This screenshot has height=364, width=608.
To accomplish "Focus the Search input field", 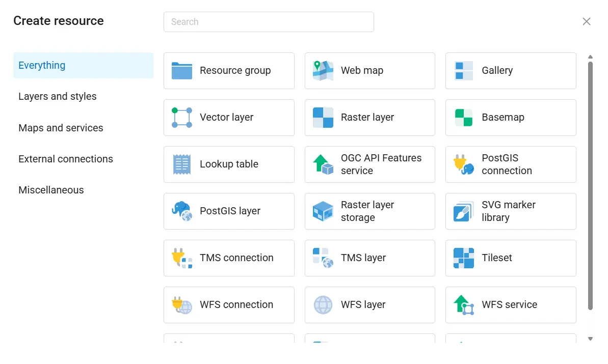I will click(269, 22).
